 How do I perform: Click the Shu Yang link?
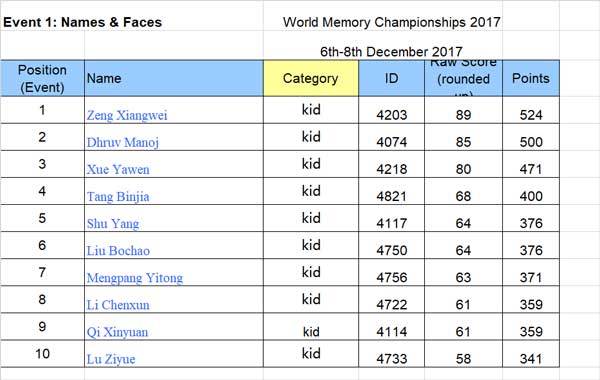click(x=113, y=223)
